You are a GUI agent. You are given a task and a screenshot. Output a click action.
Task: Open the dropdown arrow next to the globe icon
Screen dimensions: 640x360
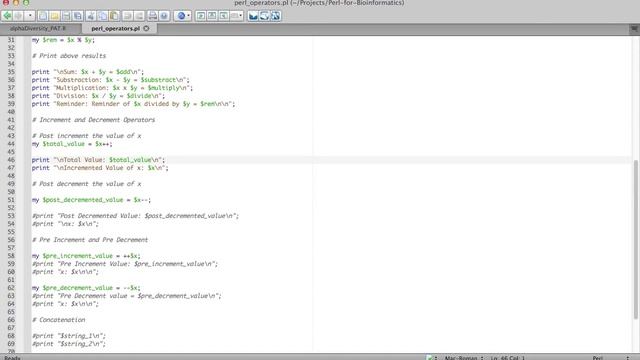click(x=189, y=16)
